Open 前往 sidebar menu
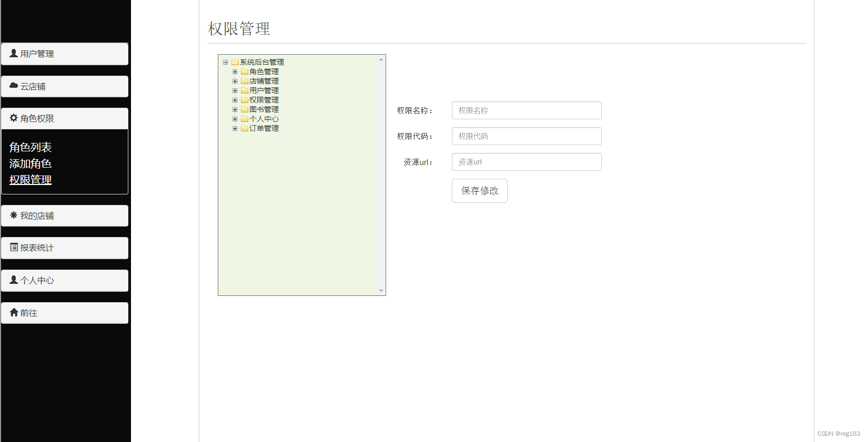Screen dimensions: 868x442 pos(65,313)
